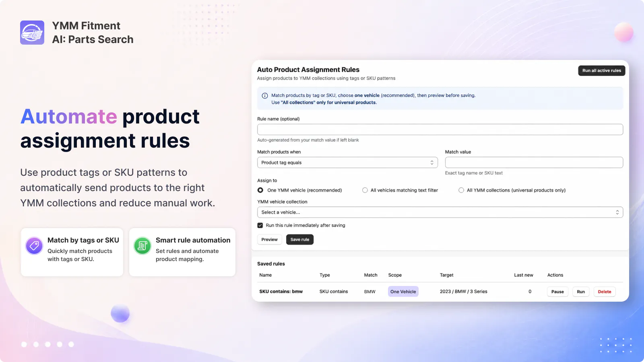
Task: Click the target '2023 / BMW / 3 Series'
Action: point(464,292)
